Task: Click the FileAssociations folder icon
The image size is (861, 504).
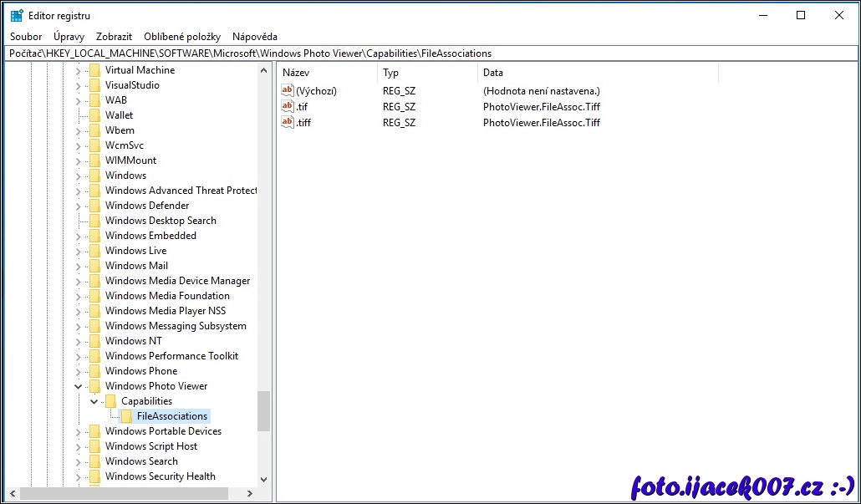Action: point(127,416)
